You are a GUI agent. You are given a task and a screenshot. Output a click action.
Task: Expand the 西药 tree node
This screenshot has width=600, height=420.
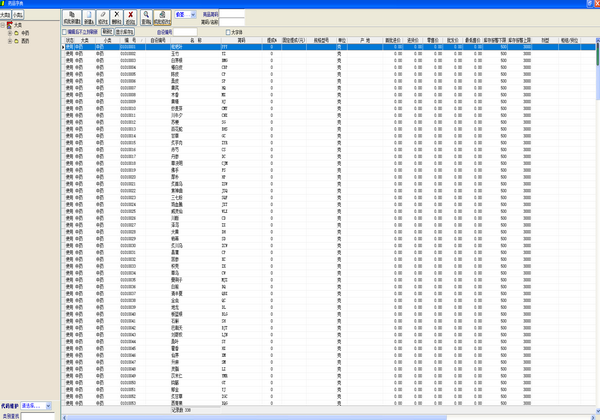pos(10,39)
